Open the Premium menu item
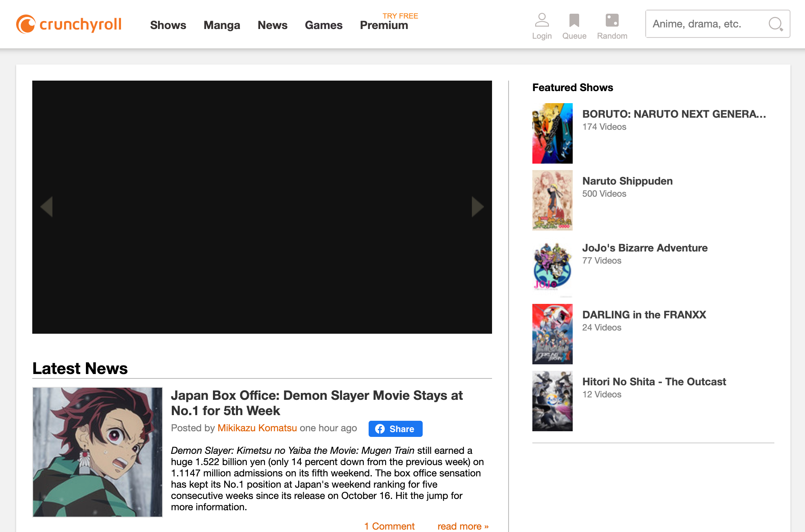The width and height of the screenshot is (805, 532). coord(384,25)
